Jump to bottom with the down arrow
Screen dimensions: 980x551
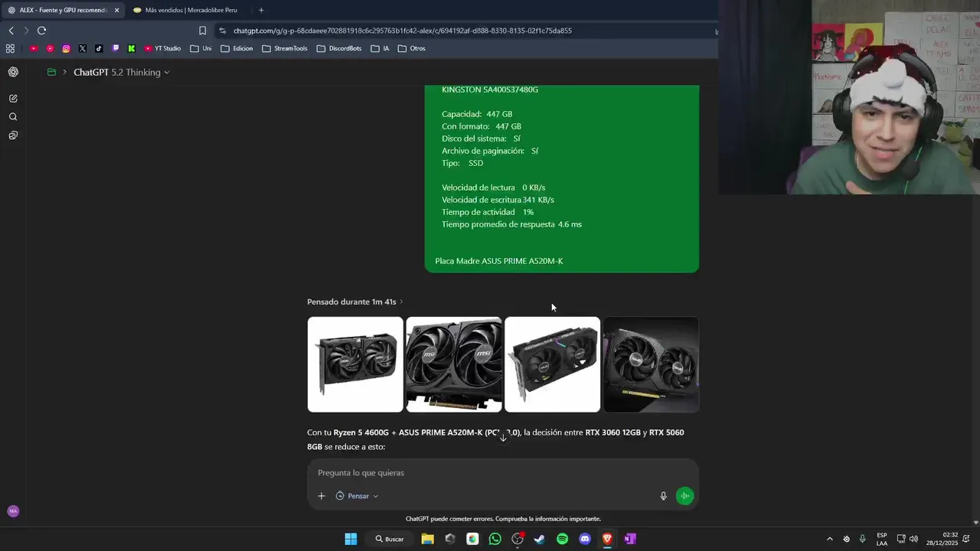503,438
